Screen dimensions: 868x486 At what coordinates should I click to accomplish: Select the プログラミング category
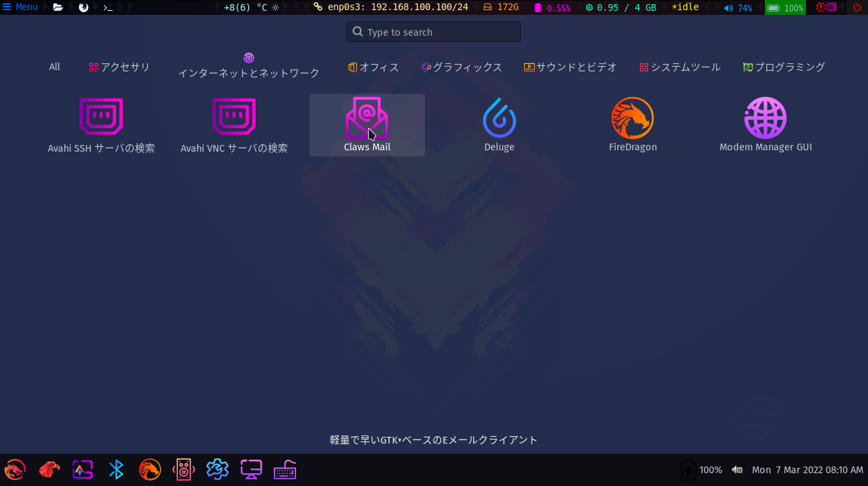[x=784, y=67]
